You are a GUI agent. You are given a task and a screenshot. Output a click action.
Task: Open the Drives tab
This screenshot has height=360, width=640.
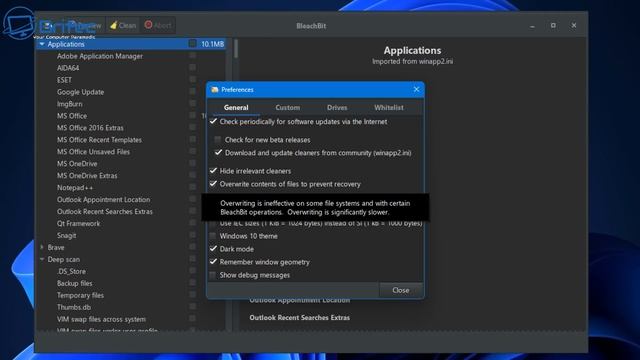[337, 107]
